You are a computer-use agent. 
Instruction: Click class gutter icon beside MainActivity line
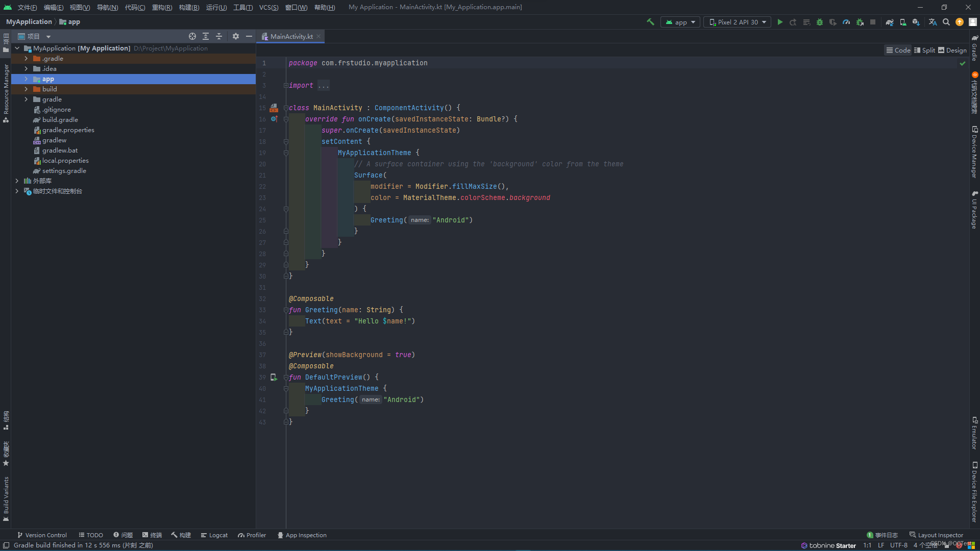[274, 108]
